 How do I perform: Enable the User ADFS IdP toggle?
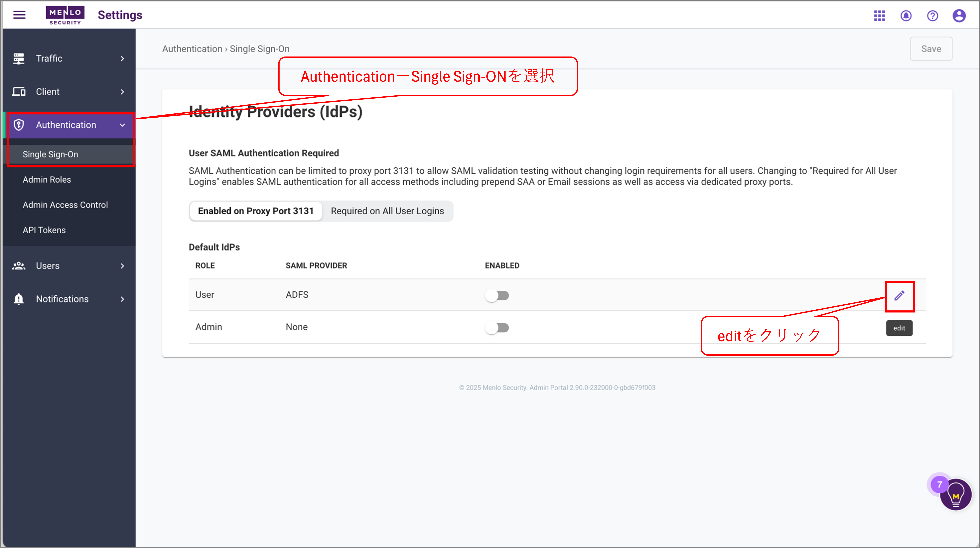coord(497,296)
